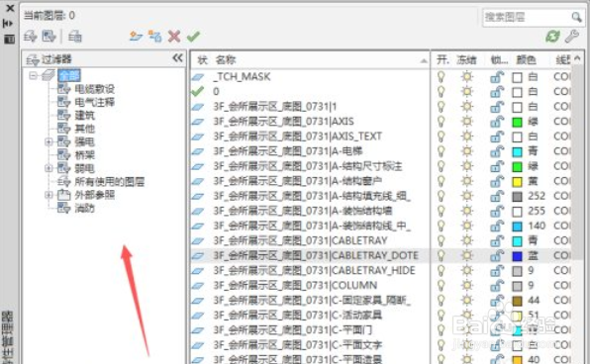
Task: Toggle the light bulb of the A-电梯 layer
Action: (x=441, y=151)
